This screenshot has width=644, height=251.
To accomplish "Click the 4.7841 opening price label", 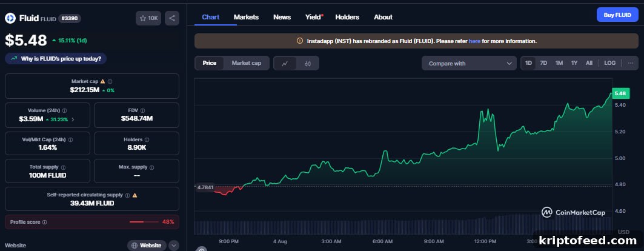I will click(x=205, y=187).
